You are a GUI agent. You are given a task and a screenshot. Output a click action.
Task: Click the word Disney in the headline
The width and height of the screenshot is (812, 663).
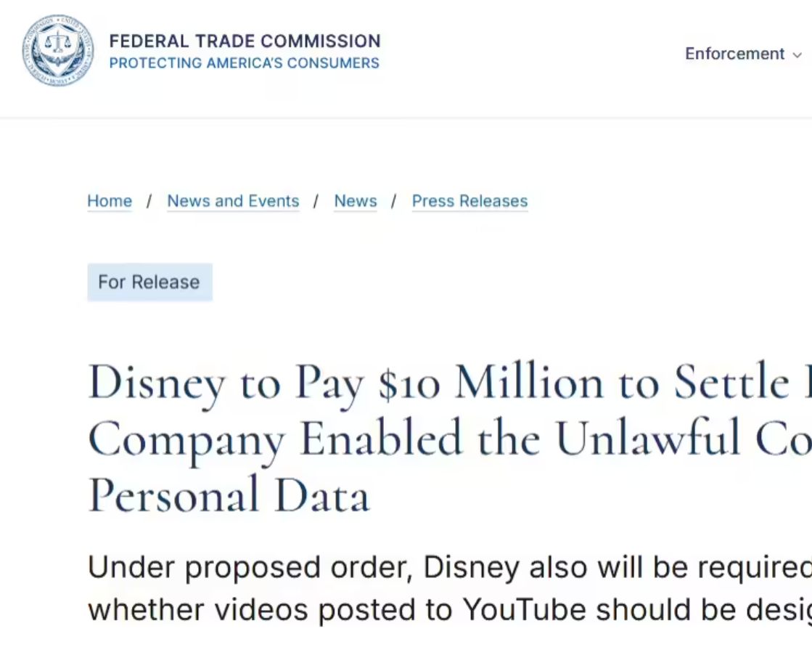point(156,383)
